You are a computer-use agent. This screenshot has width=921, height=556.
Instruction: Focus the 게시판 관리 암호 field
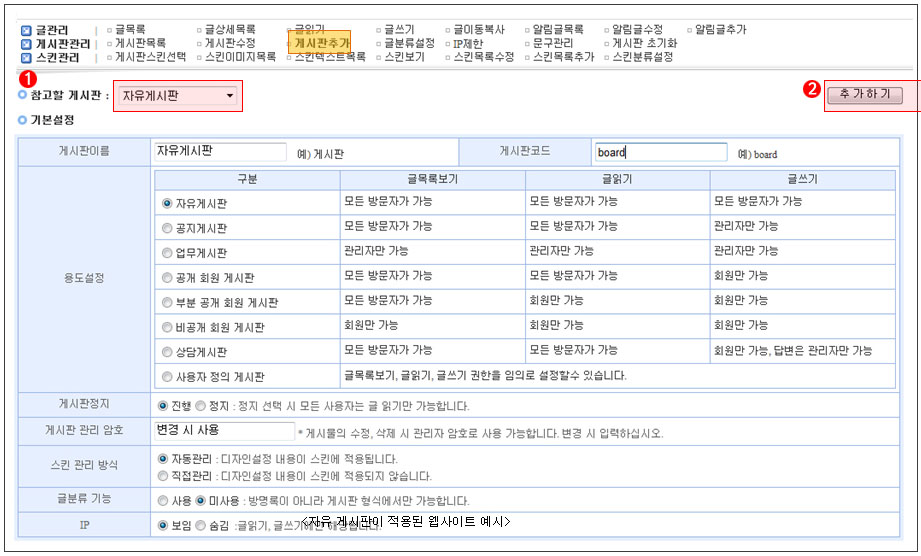tap(222, 431)
